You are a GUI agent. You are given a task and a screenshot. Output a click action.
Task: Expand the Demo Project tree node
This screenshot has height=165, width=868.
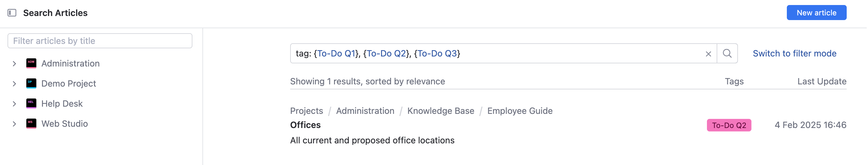pyautogui.click(x=14, y=83)
